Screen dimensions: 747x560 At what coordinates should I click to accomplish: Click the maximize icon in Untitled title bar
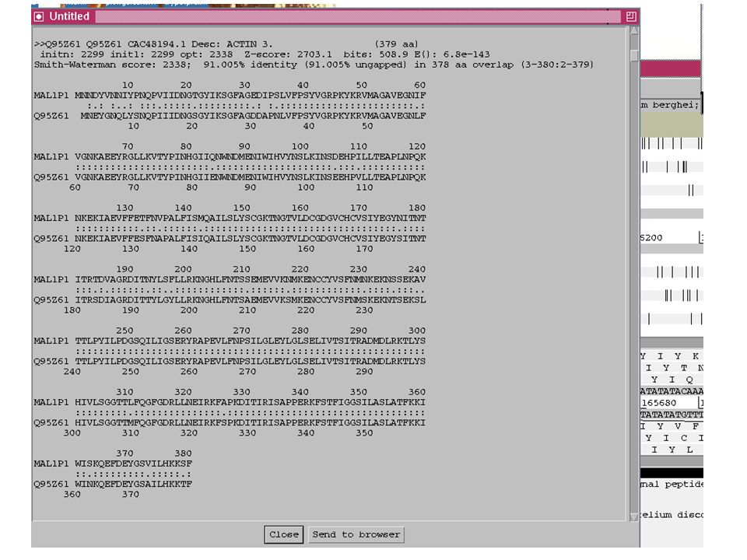(x=631, y=16)
